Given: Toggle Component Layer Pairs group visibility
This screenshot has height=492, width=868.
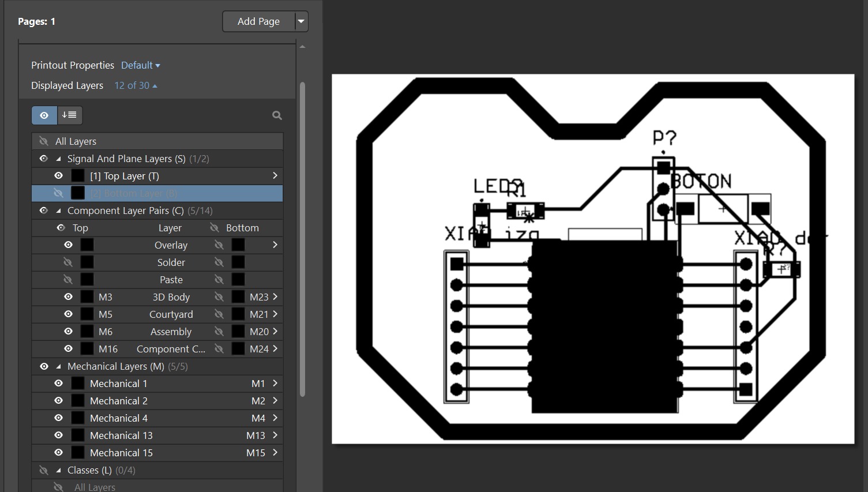Looking at the screenshot, I should 44,211.
